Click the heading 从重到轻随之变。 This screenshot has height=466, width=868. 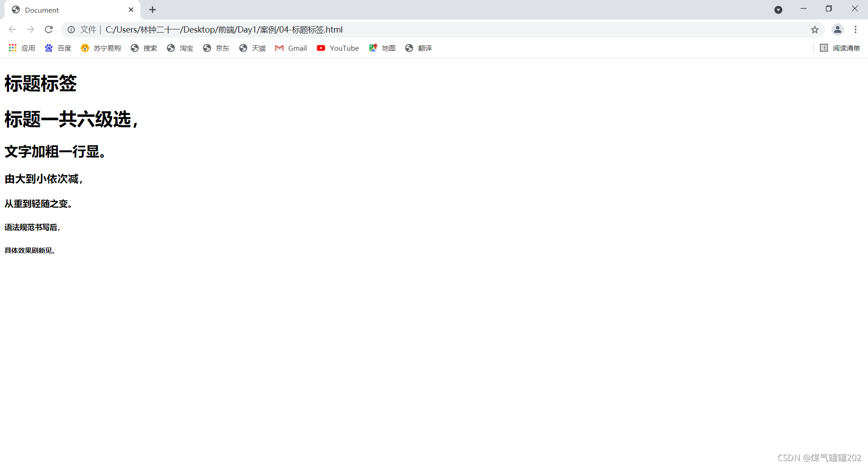38,204
